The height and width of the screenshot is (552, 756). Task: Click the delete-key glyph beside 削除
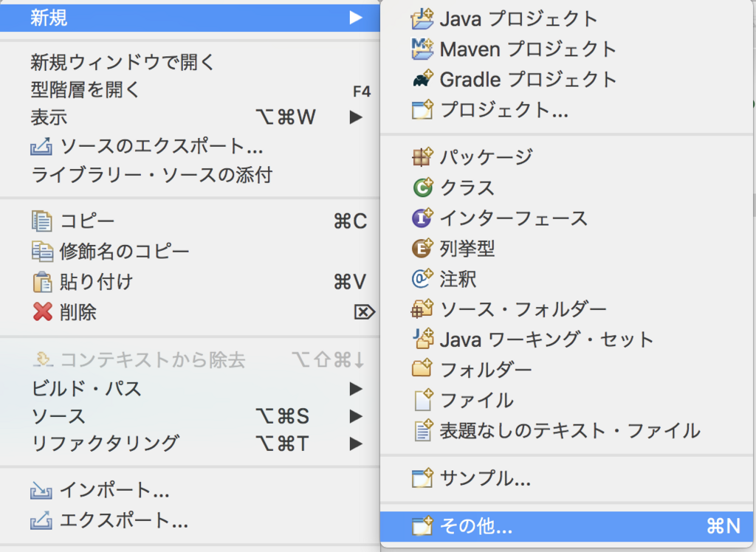click(365, 312)
